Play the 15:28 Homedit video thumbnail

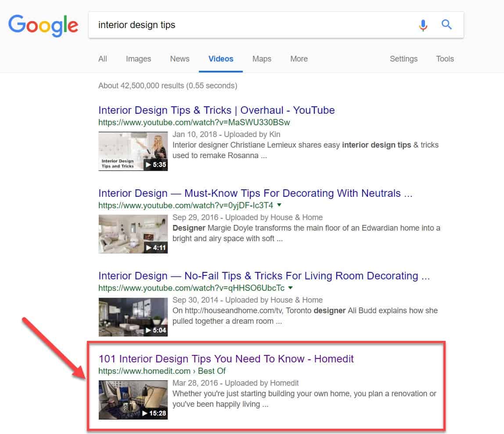point(133,400)
